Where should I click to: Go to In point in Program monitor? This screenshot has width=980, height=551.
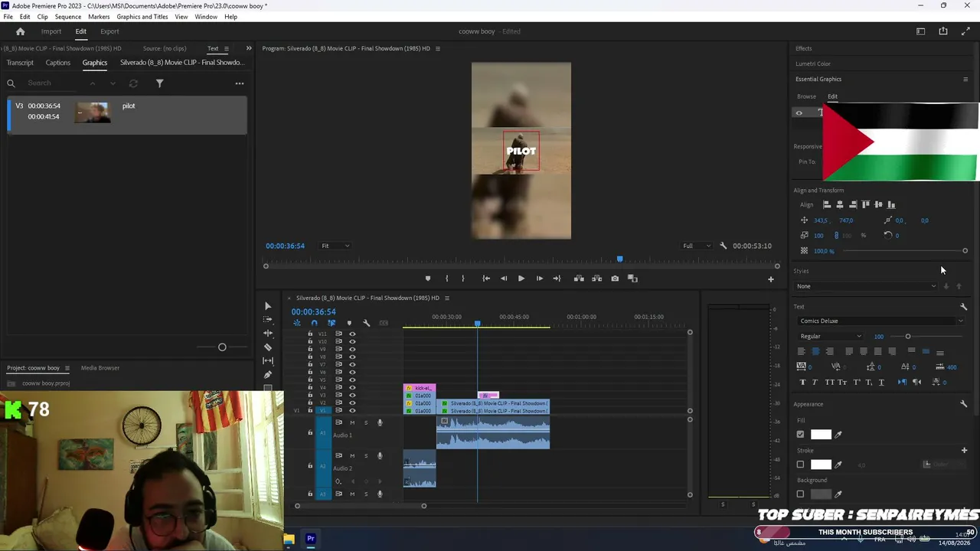tap(486, 279)
